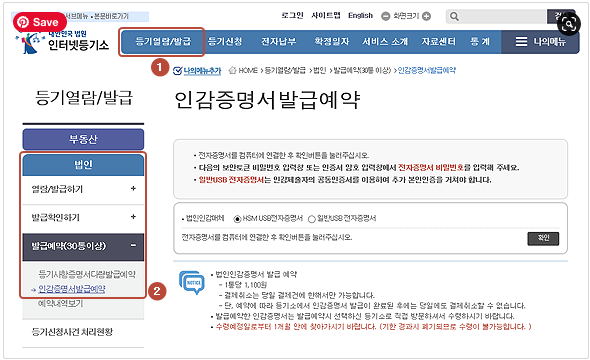Open the 등기열람/발급 menu
Viewport: 590px width, 360px height.
point(163,41)
